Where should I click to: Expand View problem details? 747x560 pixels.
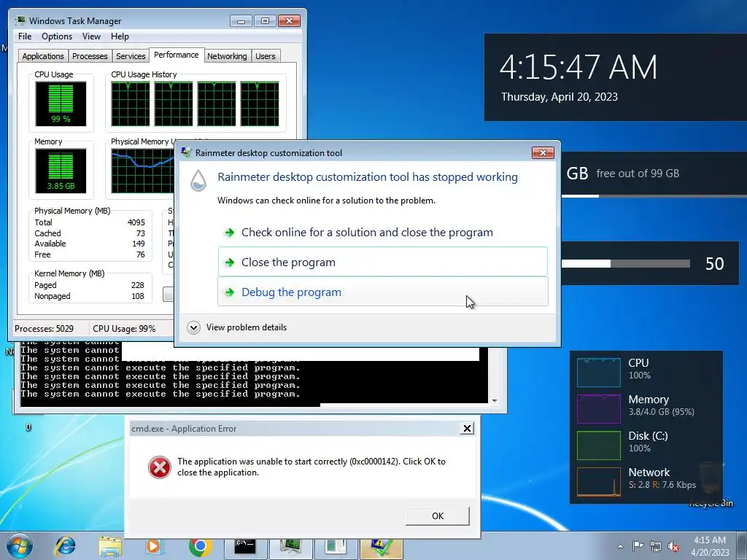click(x=237, y=327)
